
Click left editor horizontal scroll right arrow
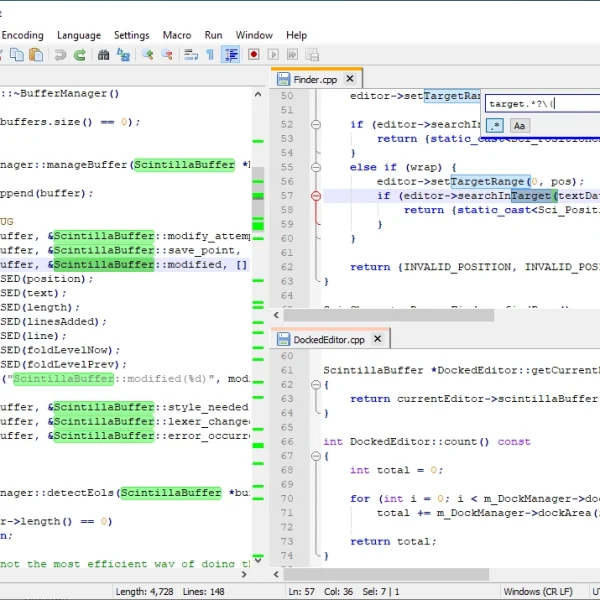coord(244,574)
